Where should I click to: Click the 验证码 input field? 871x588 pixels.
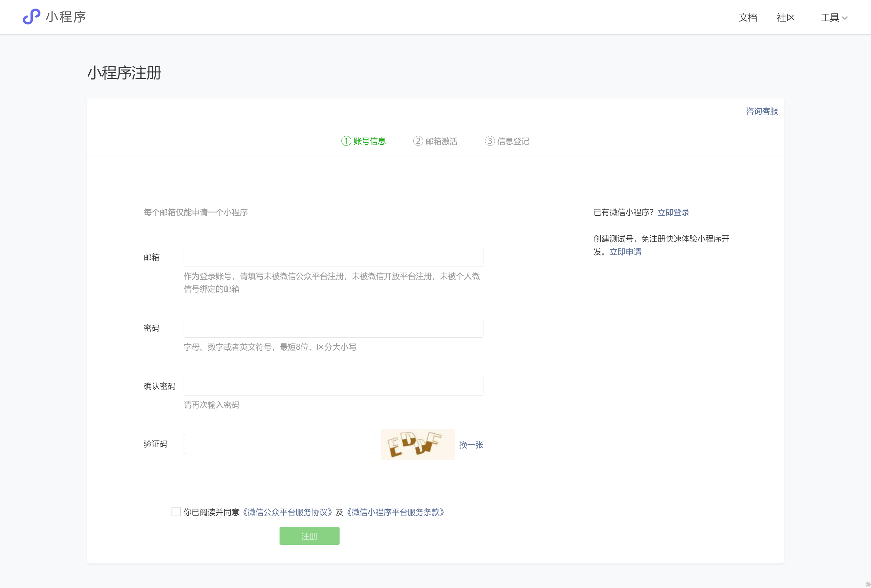pyautogui.click(x=279, y=444)
